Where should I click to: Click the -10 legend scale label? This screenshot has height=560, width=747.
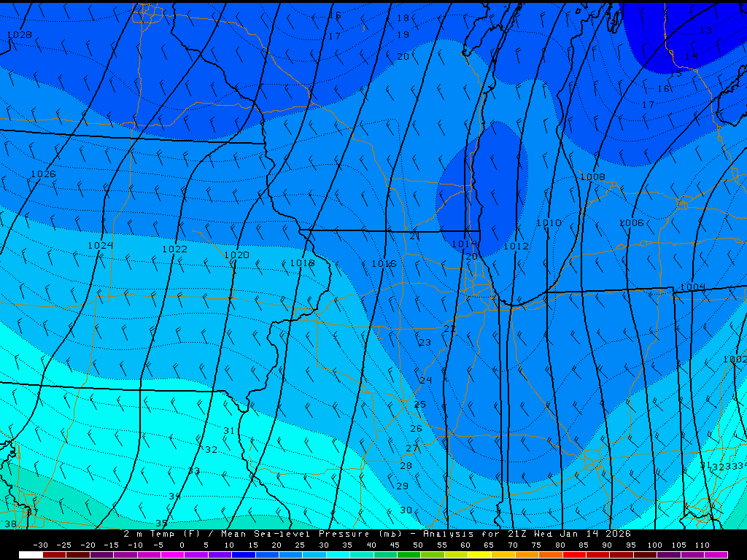135,545
